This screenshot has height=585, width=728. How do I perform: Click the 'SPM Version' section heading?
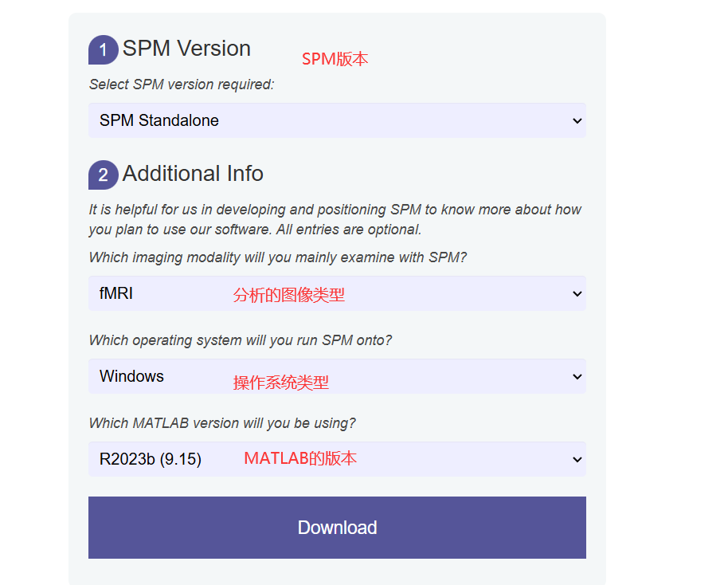click(x=186, y=49)
